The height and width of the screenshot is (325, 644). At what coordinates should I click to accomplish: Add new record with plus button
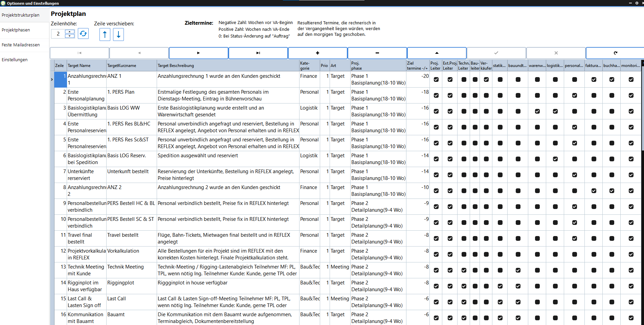pos(318,53)
